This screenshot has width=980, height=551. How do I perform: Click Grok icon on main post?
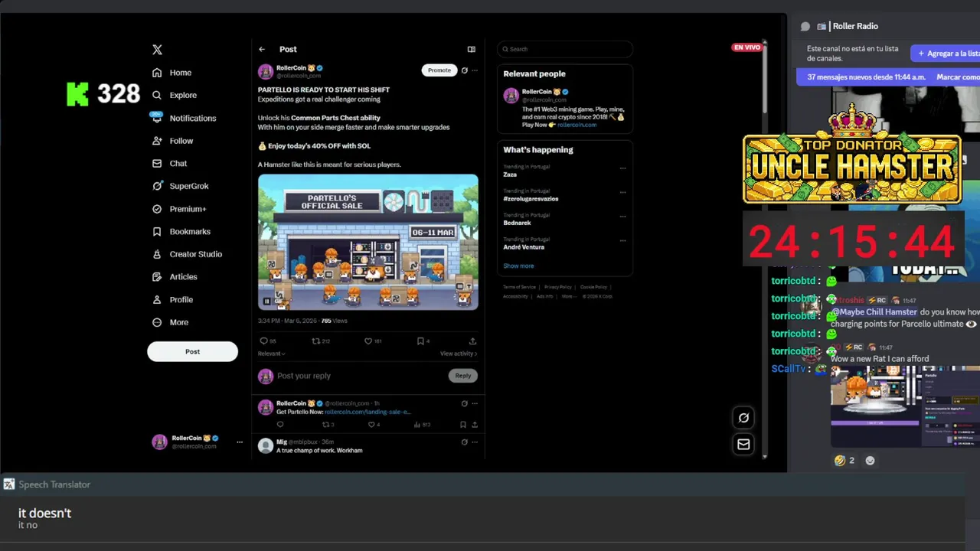click(464, 70)
